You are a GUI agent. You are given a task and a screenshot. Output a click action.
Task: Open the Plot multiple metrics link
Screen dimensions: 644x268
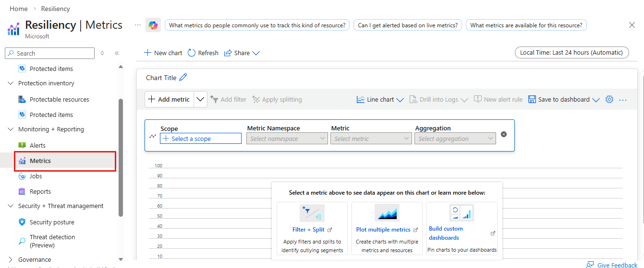(x=387, y=230)
